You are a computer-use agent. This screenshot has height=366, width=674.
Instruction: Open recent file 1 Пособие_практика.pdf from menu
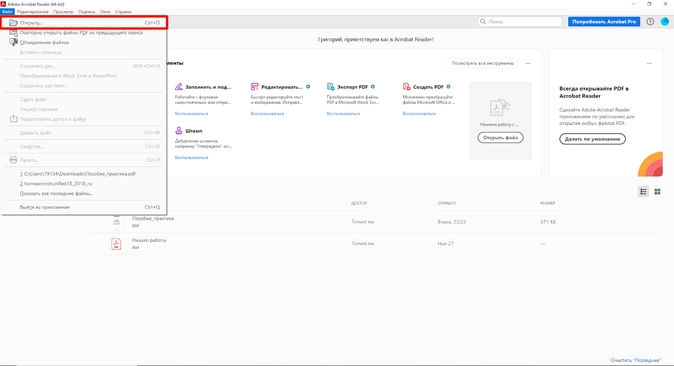[x=84, y=174]
